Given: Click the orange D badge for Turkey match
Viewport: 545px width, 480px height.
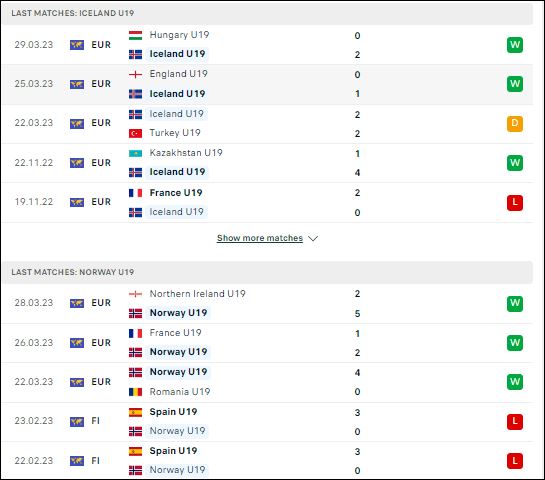Looking at the screenshot, I should coord(515,123).
